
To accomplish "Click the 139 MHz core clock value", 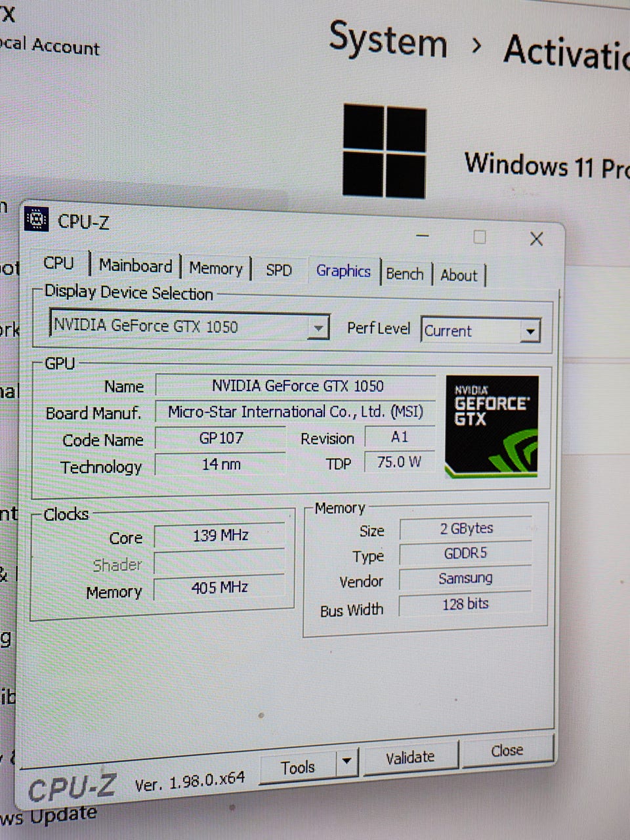I will [x=220, y=536].
